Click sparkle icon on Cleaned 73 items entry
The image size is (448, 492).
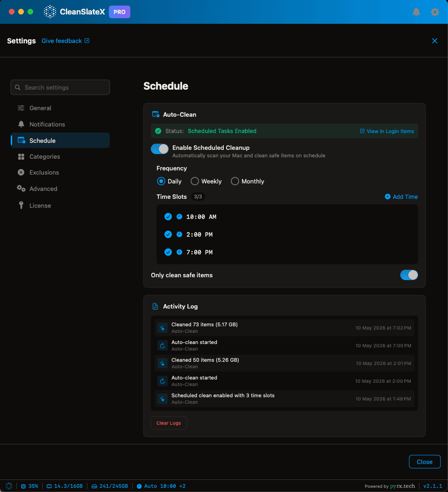(x=162, y=328)
